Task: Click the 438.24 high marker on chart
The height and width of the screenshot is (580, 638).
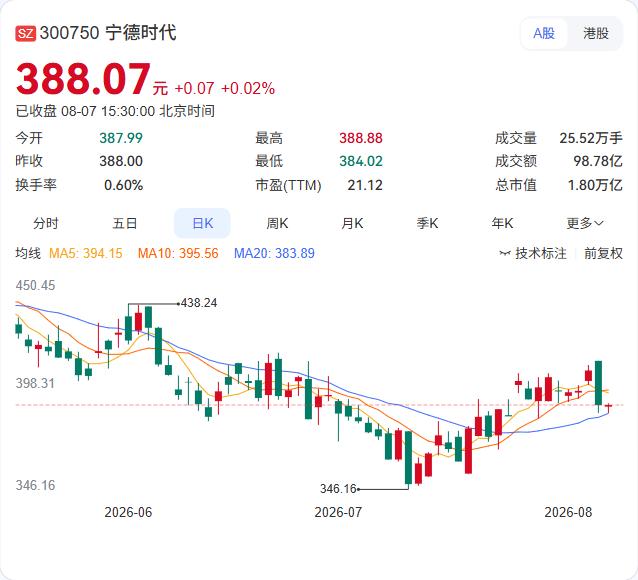Action: (199, 303)
